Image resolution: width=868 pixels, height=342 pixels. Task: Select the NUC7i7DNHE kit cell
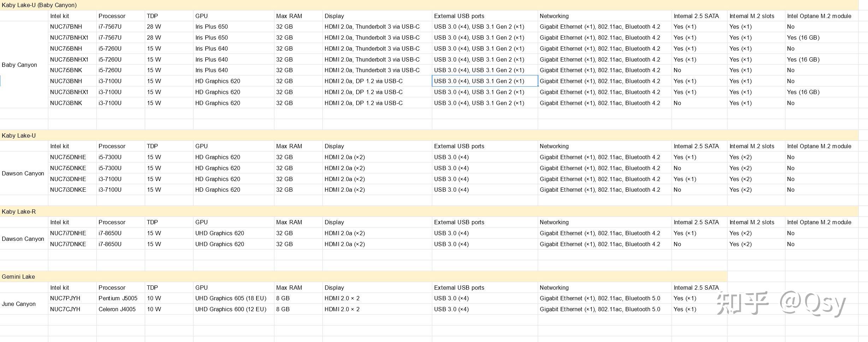[x=68, y=233]
